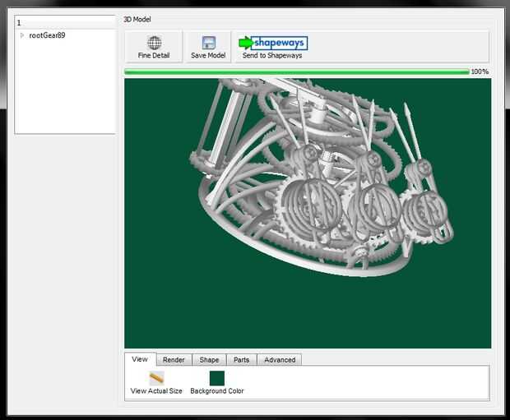Click the green progress bar
The height and width of the screenshot is (420, 510).
point(297,72)
